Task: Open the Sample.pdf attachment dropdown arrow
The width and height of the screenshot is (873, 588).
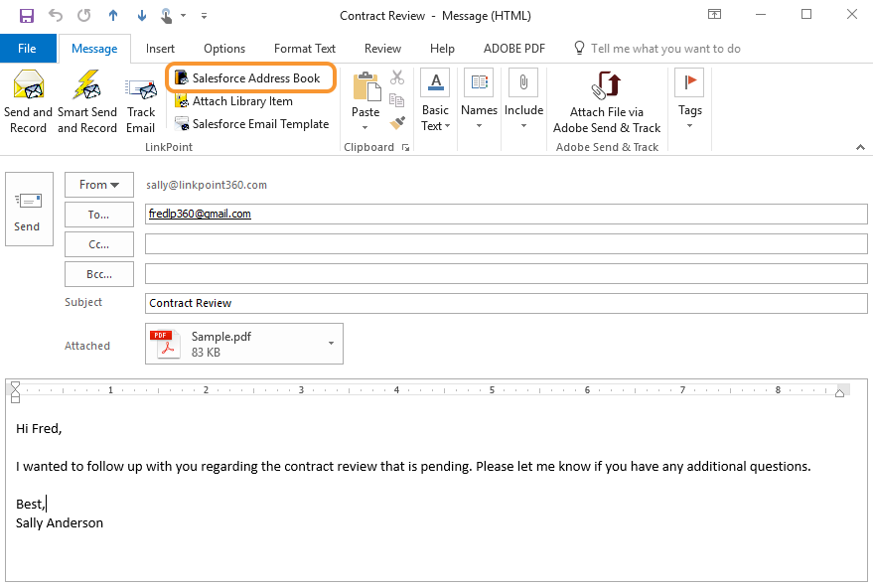Action: click(332, 344)
